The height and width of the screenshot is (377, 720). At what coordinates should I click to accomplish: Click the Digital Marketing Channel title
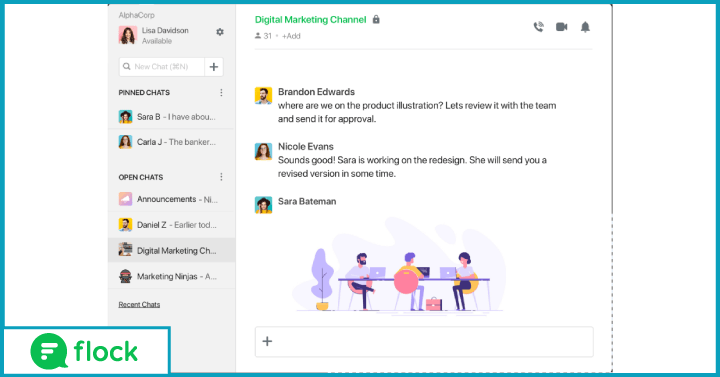(x=310, y=20)
